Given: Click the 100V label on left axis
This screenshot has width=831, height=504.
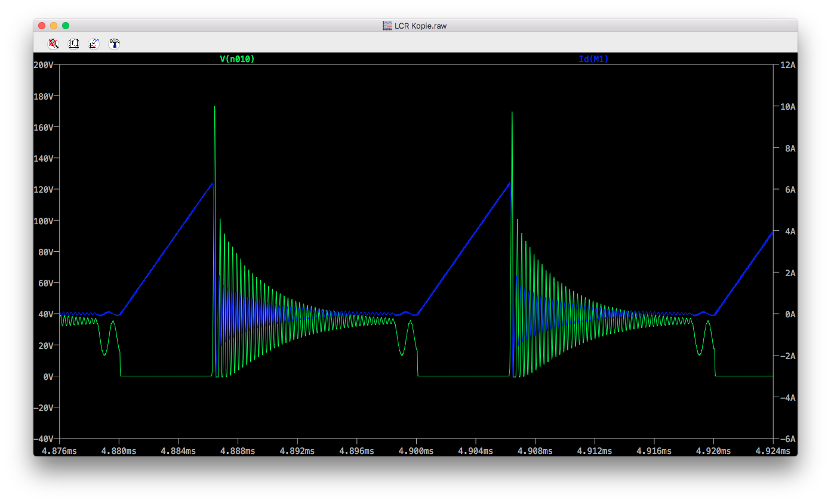Looking at the screenshot, I should click(x=45, y=221).
